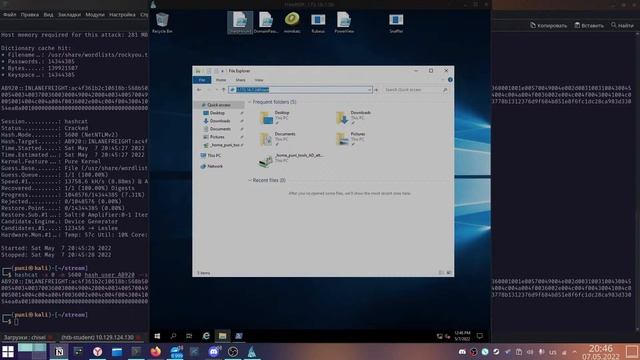640x360 pixels.
Task: Expand the address bar history dropdown
Action: click(x=369, y=90)
